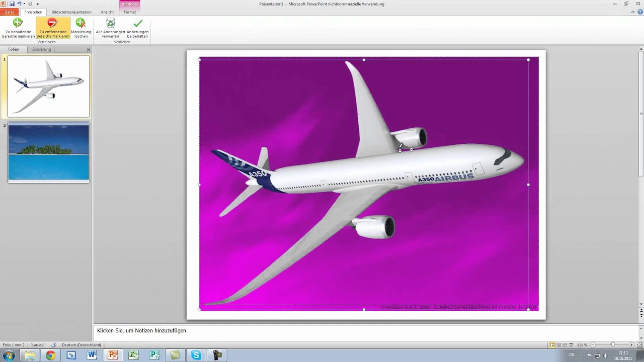Open Skype from taskbar
644x362 pixels.
(196, 355)
